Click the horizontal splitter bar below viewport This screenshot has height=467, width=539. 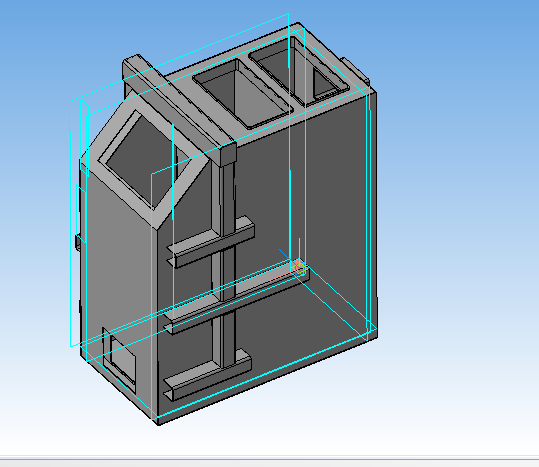[270, 458]
